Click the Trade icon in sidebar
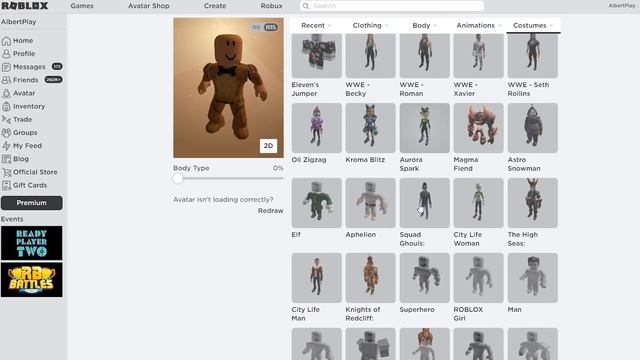 (x=6, y=120)
